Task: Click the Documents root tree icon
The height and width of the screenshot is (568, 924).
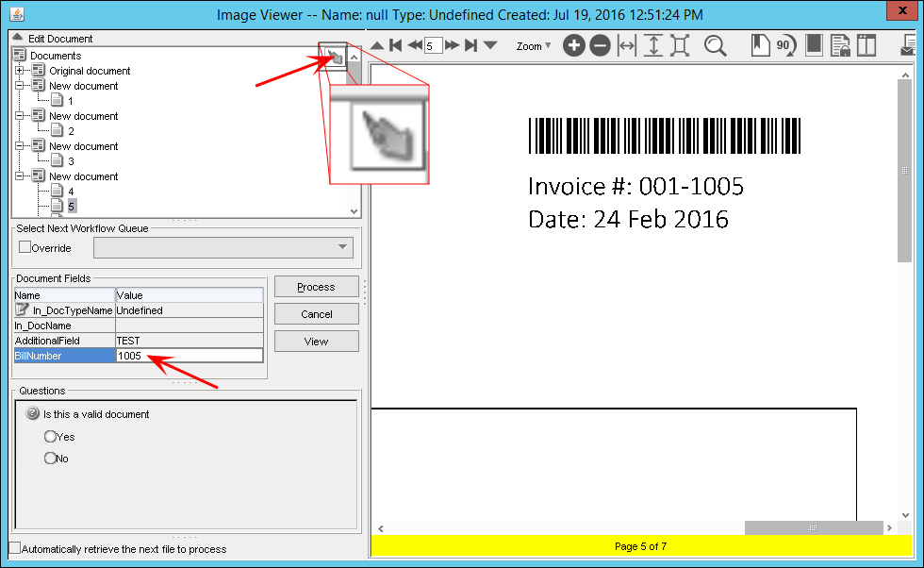Action: [20, 55]
